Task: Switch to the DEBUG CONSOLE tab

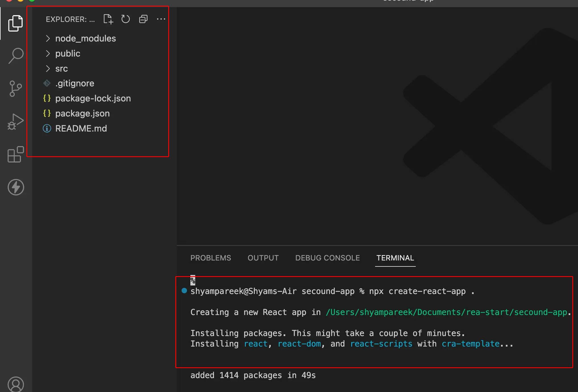Action: point(327,258)
